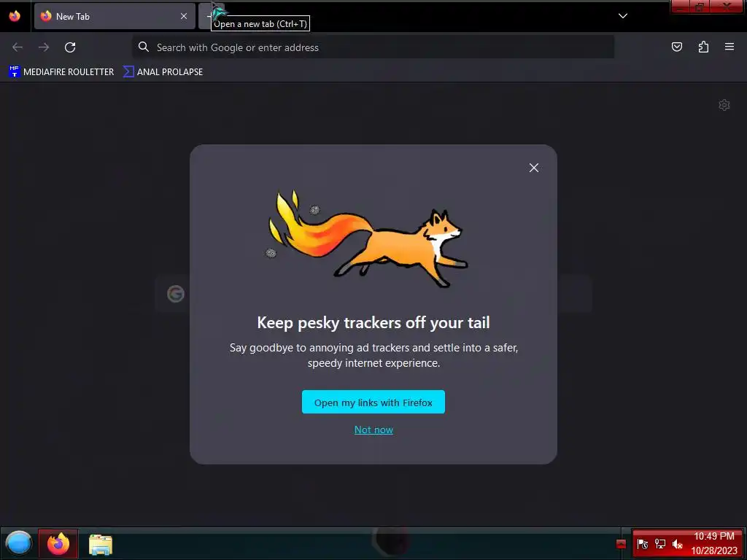Click the Google search box behind dialog

(x=373, y=293)
